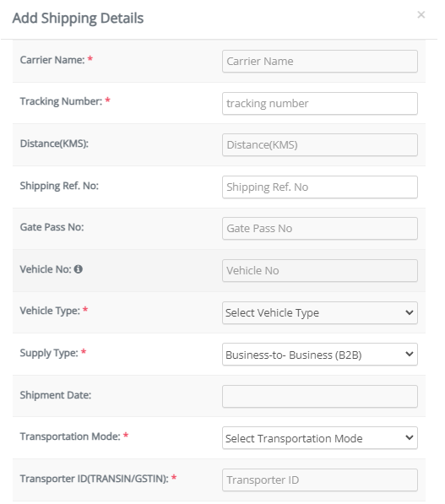Screen dimensions: 445x504
Task: Open the Shipment Date field
Action: [x=319, y=396]
